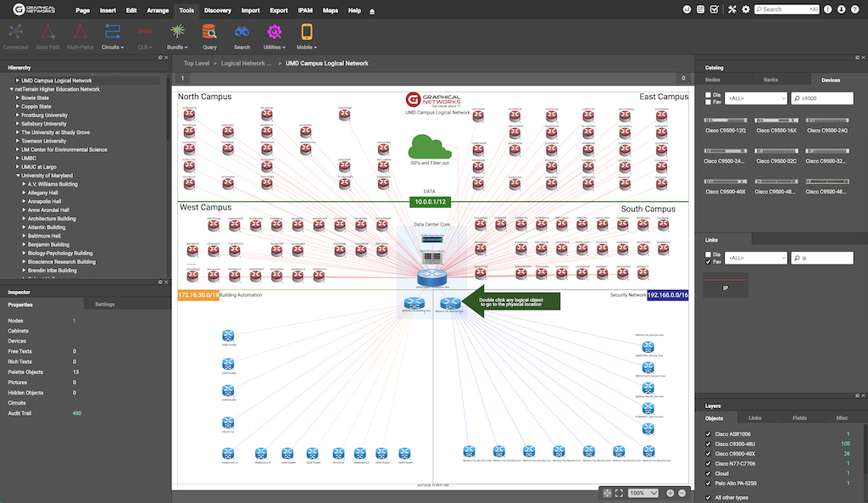This screenshot has width=868, height=503.
Task: Click the Query database icon
Action: pos(209,32)
